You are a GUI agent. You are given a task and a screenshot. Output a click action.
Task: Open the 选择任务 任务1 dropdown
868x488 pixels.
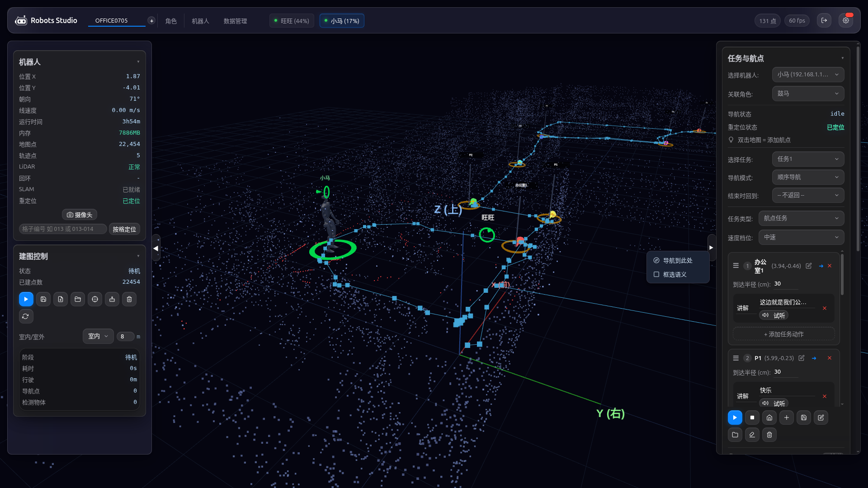(808, 159)
